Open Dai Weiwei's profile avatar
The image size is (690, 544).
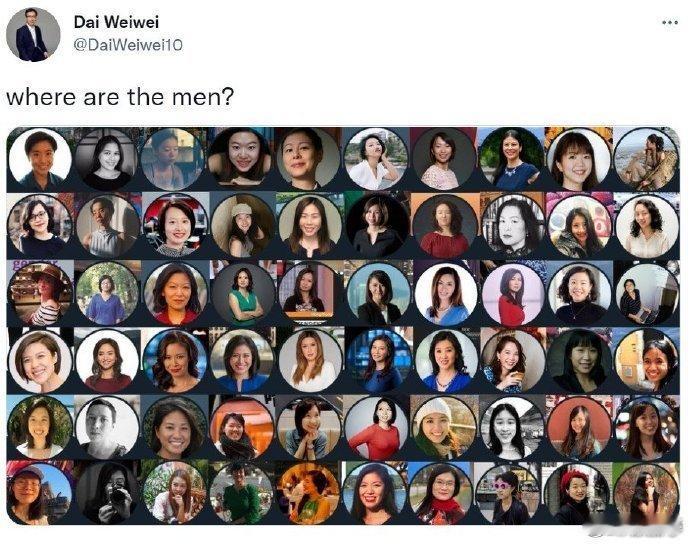coord(33,34)
